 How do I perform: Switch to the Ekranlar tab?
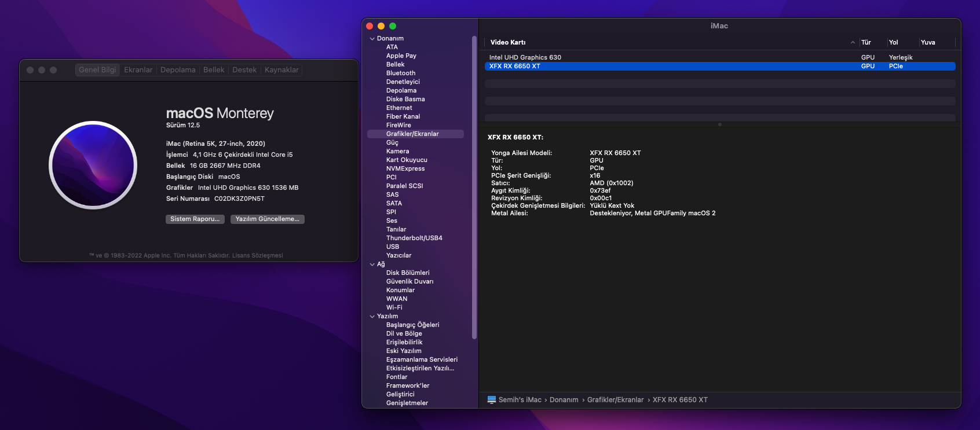(x=138, y=70)
